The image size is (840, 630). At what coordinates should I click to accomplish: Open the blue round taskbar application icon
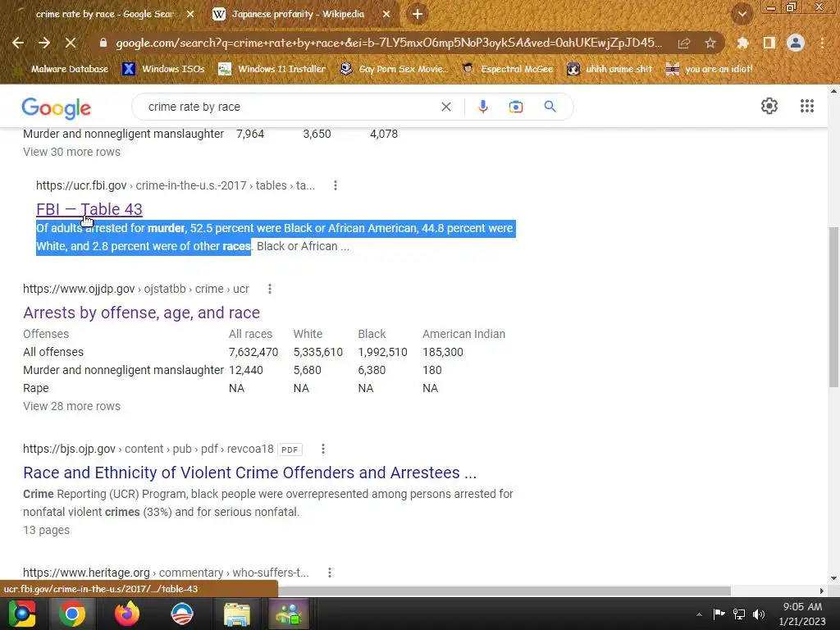(182, 614)
